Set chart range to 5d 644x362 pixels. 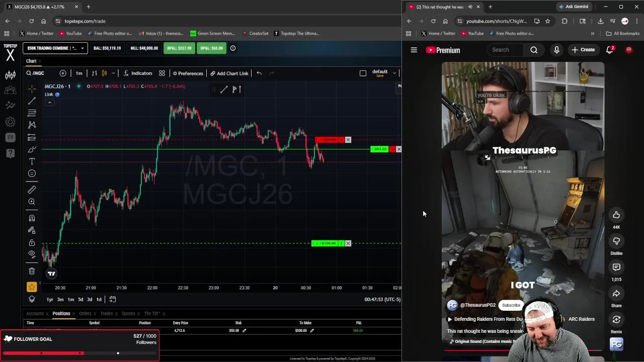80,300
